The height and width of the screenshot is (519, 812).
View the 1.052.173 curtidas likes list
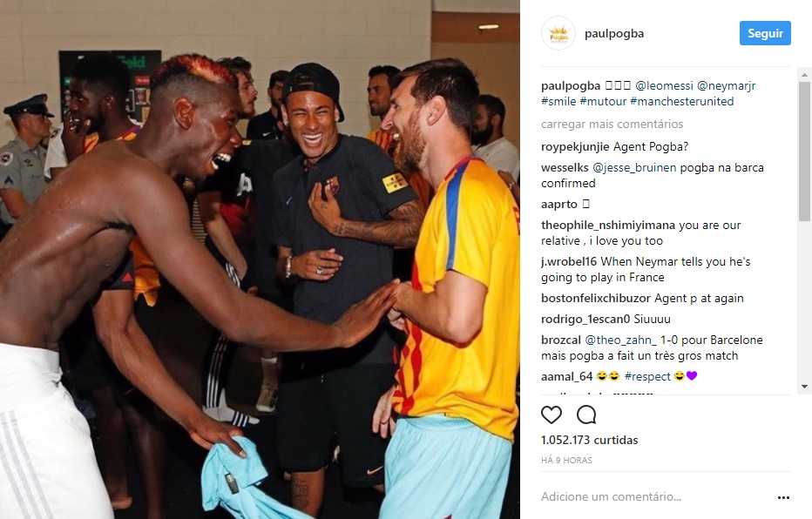point(589,441)
